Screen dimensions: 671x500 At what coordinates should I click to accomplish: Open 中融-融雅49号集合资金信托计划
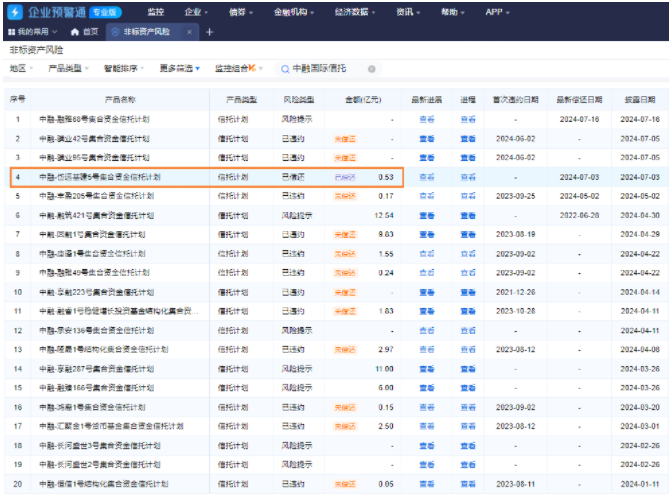tap(94, 273)
